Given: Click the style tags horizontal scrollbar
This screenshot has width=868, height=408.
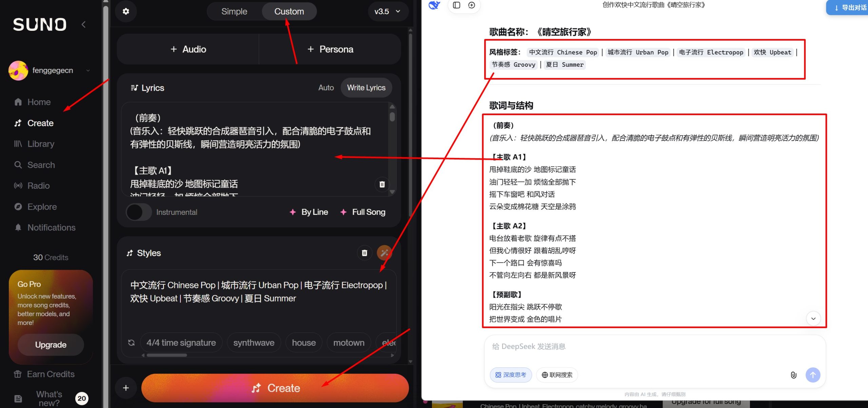Looking at the screenshot, I should pos(166,355).
